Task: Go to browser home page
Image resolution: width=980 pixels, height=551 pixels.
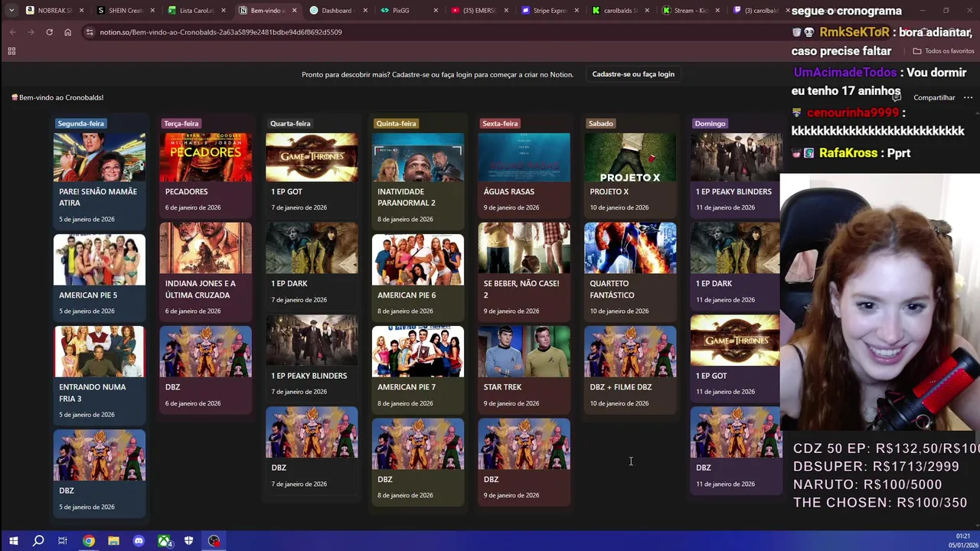Action: [x=67, y=32]
